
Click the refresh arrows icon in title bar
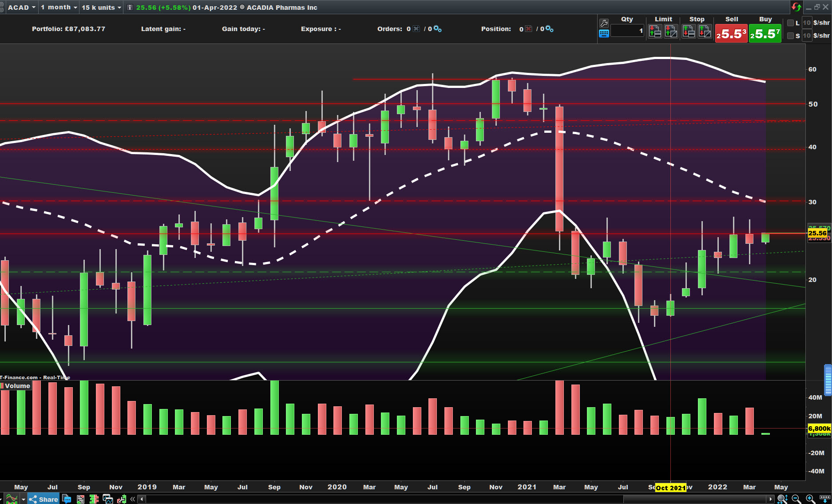796,7
